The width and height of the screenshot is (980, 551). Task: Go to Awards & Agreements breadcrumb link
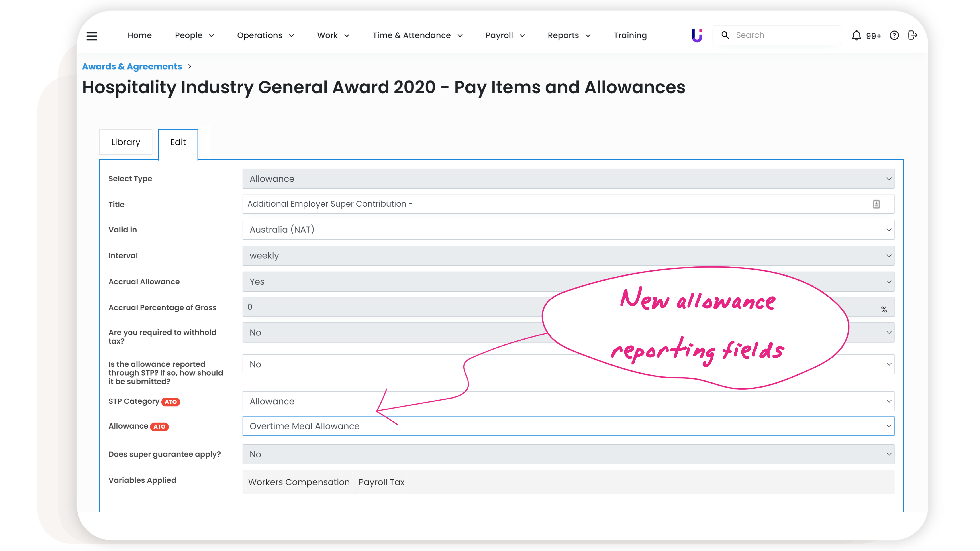[x=132, y=67]
